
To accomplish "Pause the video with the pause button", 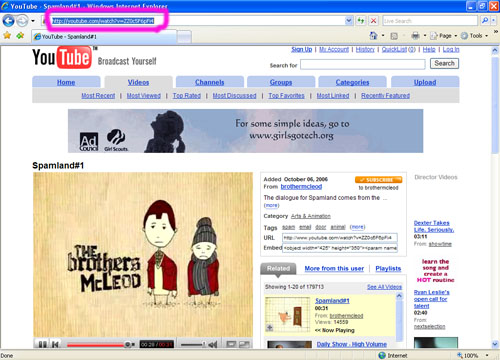I will click(42, 344).
